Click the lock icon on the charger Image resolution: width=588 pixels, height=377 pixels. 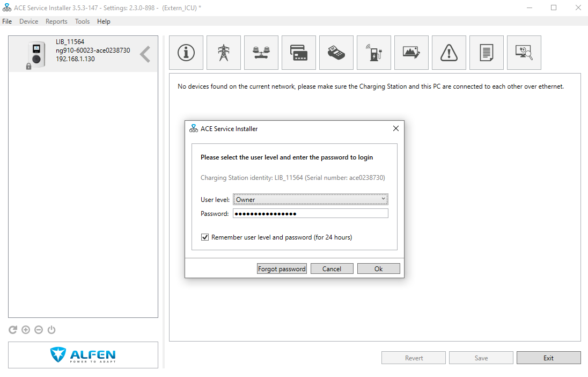pos(28,67)
